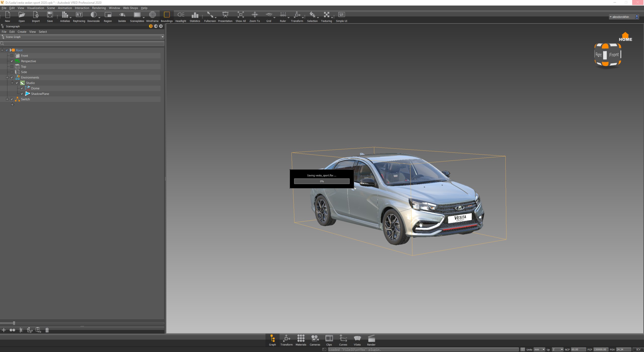Click the Sceneplates toolbar icon
The image size is (644, 352).
(137, 15)
